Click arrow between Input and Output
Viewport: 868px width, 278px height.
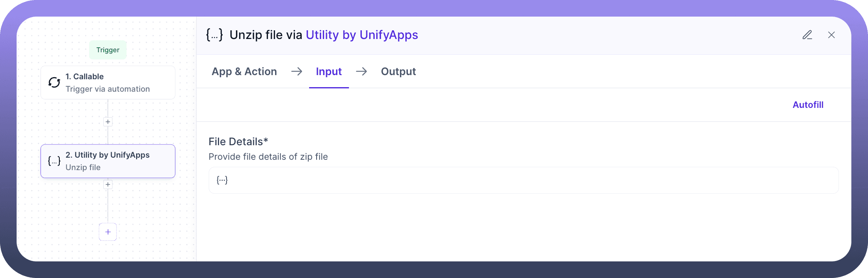(361, 72)
